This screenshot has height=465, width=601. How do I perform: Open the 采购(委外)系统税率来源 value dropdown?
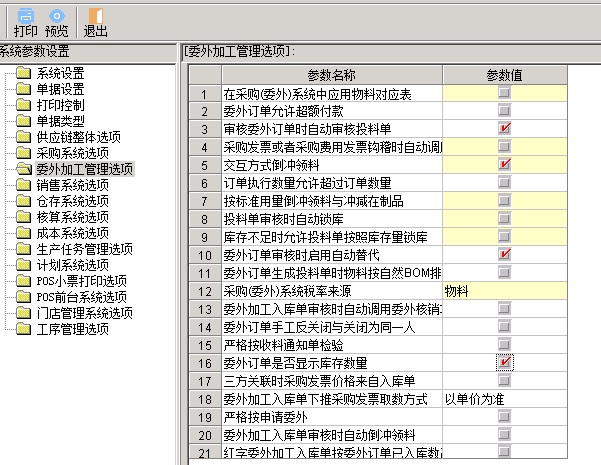[504, 290]
